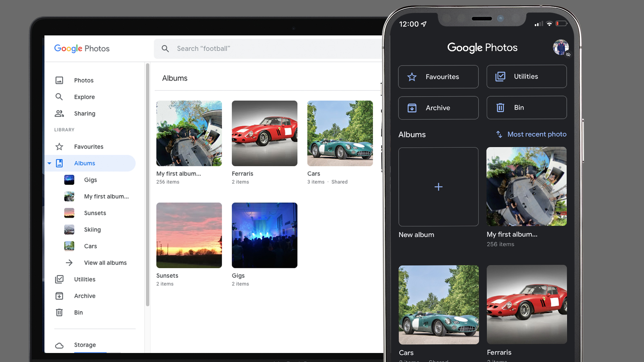The width and height of the screenshot is (644, 362).
Task: Toggle Archive visibility on mobile
Action: click(x=438, y=107)
